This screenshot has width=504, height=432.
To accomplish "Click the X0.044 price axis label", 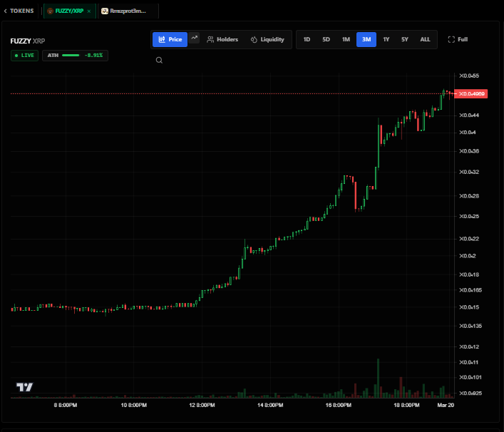I will (x=469, y=115).
